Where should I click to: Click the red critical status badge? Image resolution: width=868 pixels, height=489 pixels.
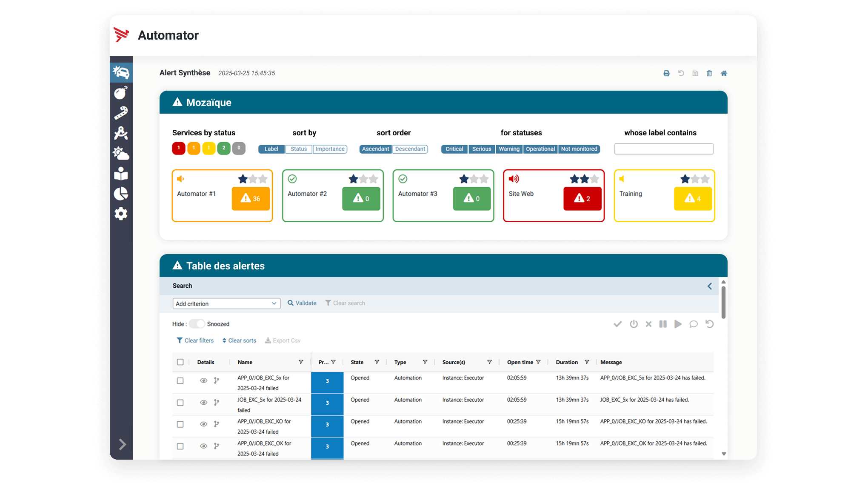[179, 148]
